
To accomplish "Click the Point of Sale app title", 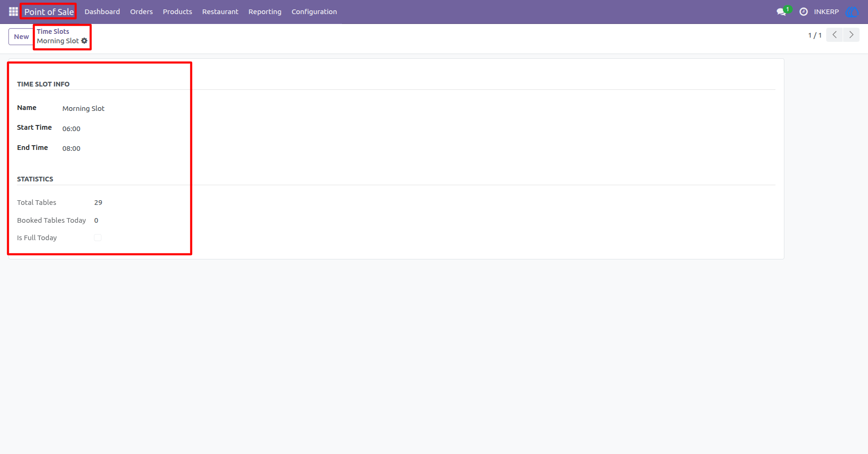I will [49, 12].
